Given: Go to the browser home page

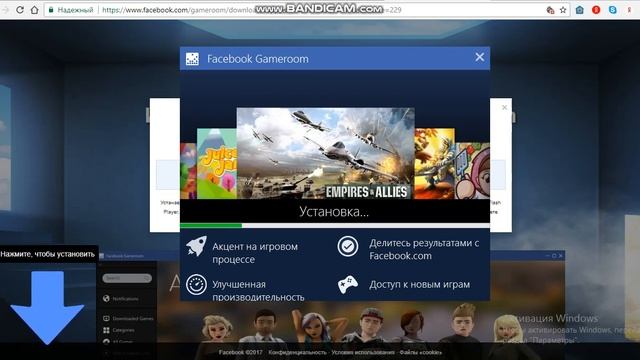Looking at the screenshot, I should (x=34, y=10).
